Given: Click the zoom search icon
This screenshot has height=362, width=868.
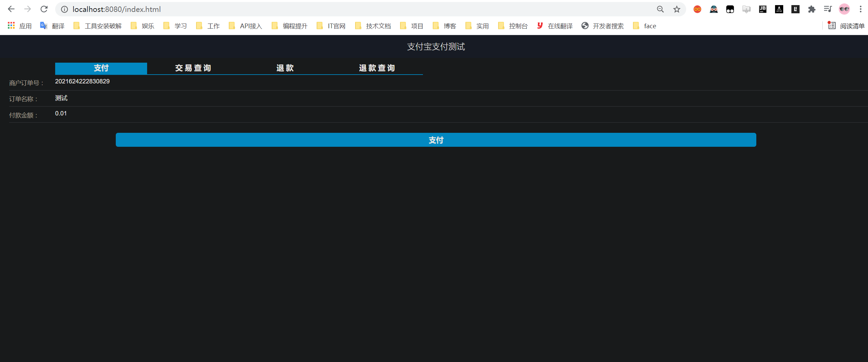Looking at the screenshot, I should click(x=660, y=9).
